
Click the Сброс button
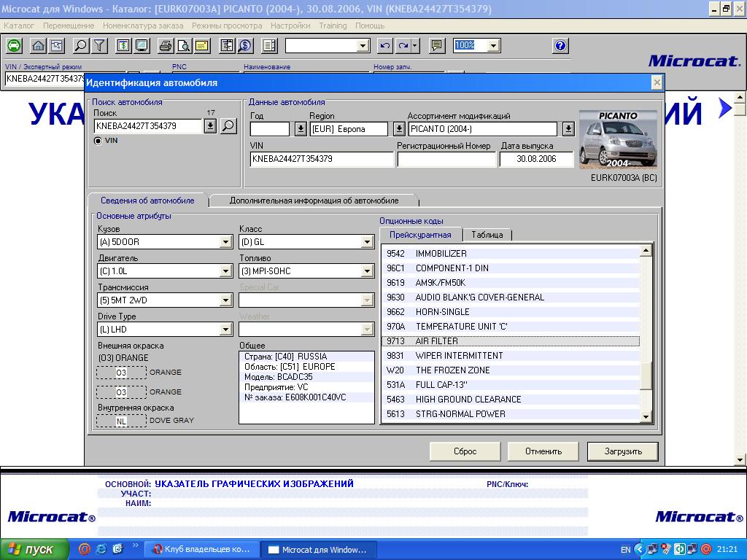(x=465, y=451)
